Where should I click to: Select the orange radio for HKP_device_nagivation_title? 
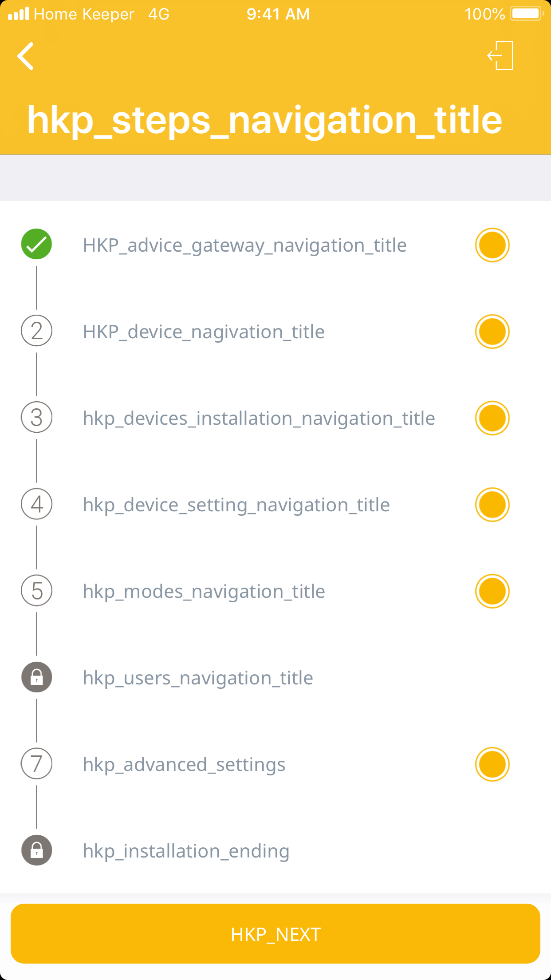click(492, 332)
